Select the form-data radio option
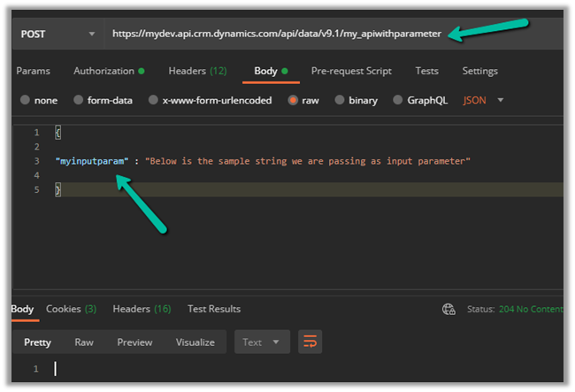 (x=79, y=100)
